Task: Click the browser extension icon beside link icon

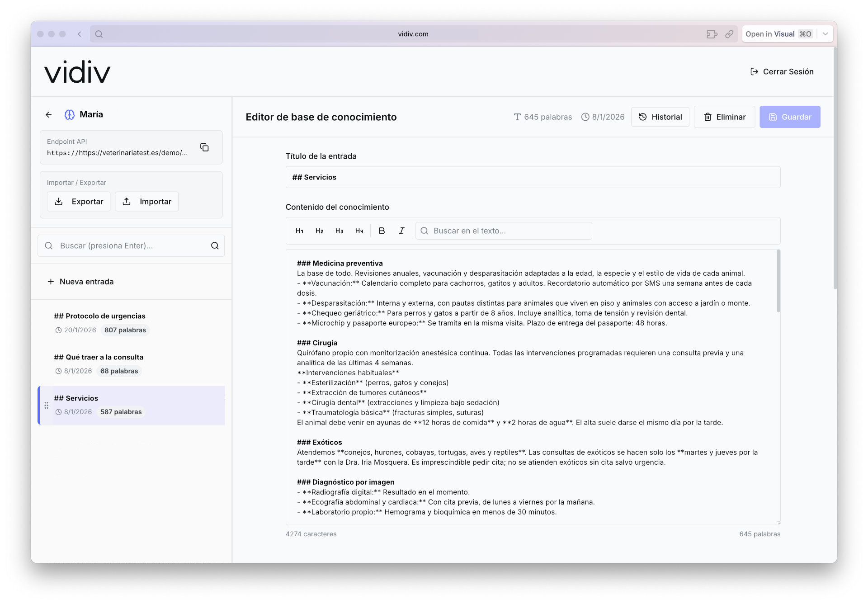Action: pos(712,34)
